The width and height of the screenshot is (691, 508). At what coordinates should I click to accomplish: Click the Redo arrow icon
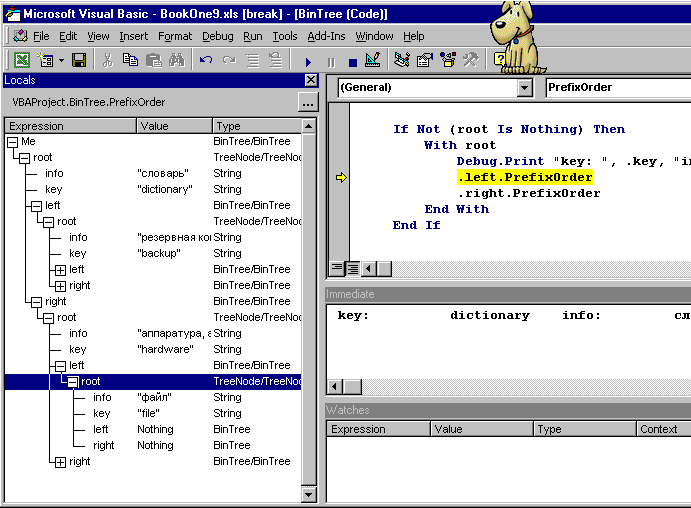tap(229, 60)
